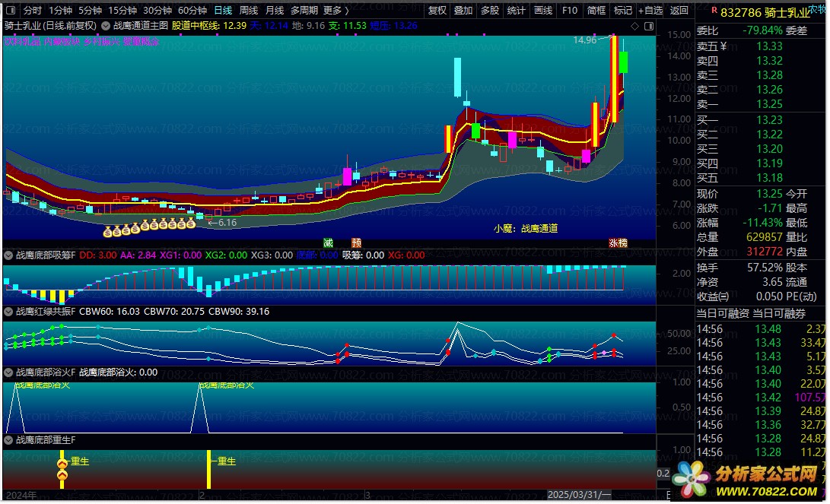Image resolution: width=830 pixels, height=504 pixels.
Task: Expand 战鹰红绿共振F indicator dropdown
Action: click(x=8, y=312)
